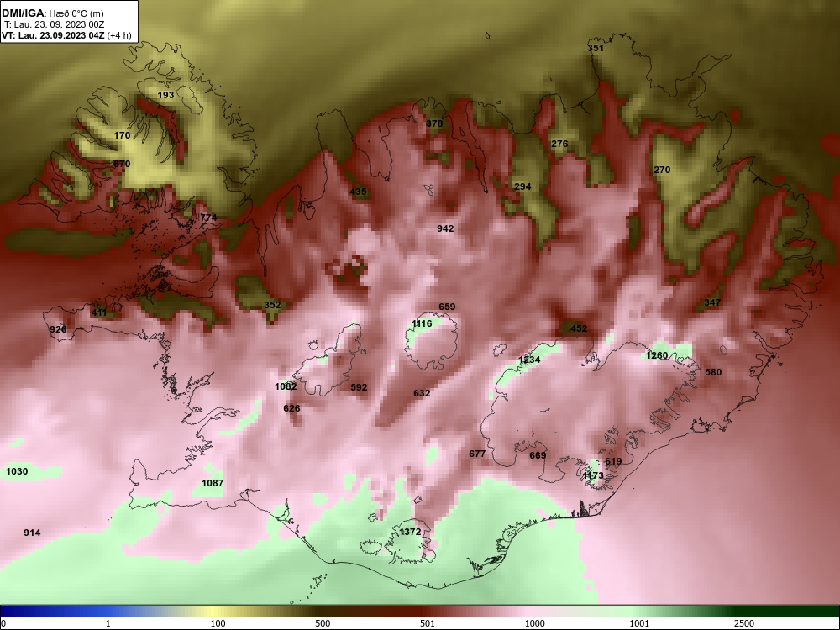Click the color scale tick label 1000
Screen dimensions: 840x630
534,623
